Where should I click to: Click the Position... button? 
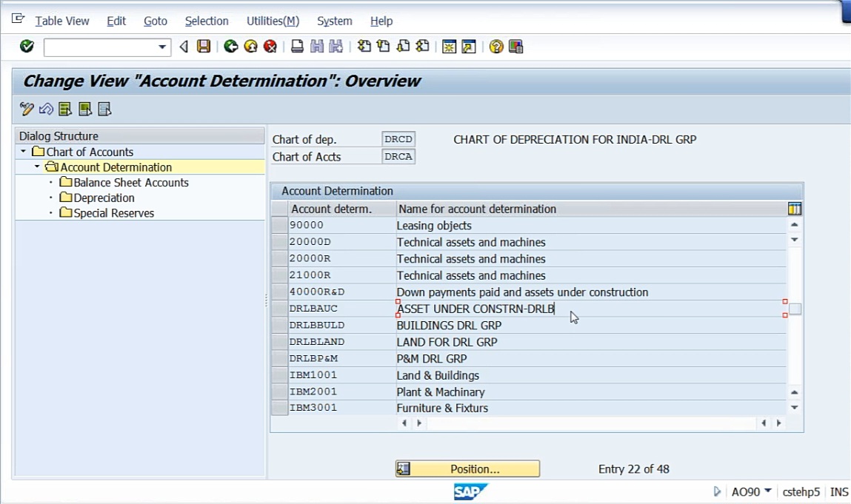point(468,468)
